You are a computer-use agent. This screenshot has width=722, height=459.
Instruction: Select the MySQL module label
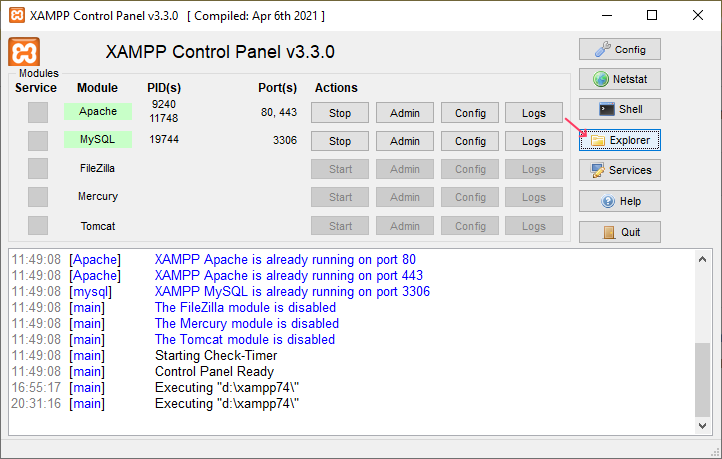pos(98,139)
